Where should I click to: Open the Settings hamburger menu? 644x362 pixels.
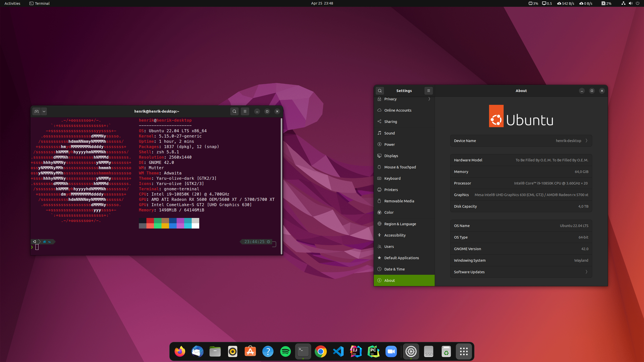pos(429,91)
